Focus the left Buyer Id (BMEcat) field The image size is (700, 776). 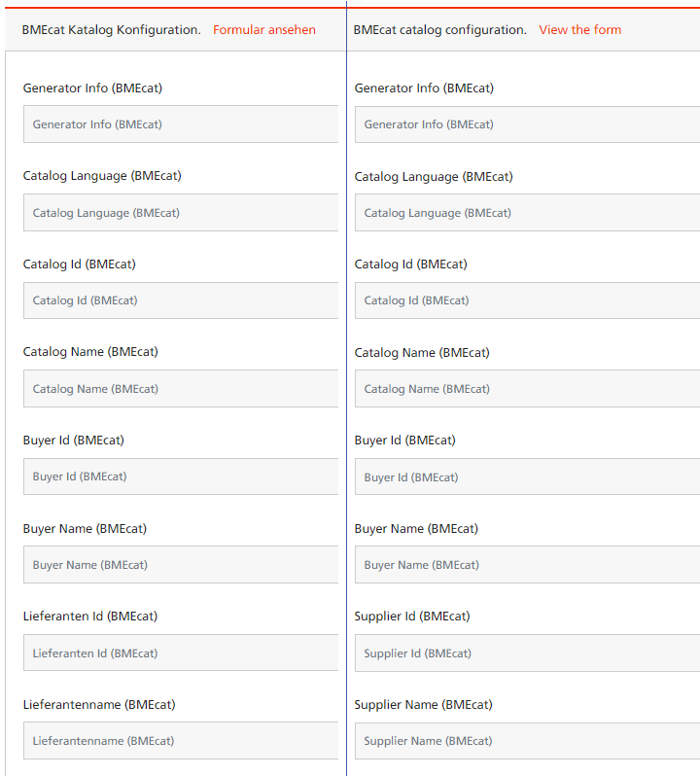[x=181, y=476]
